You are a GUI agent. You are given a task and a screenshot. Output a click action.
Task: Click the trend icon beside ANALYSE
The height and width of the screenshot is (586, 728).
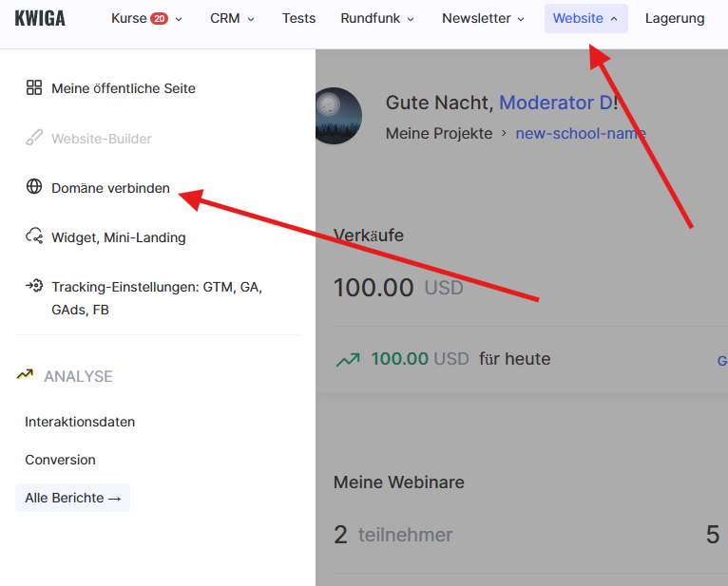pyautogui.click(x=26, y=375)
